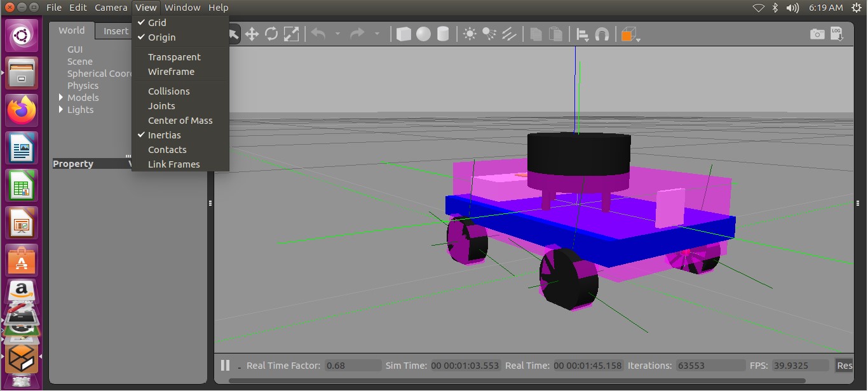Pause the simulation

click(x=225, y=366)
